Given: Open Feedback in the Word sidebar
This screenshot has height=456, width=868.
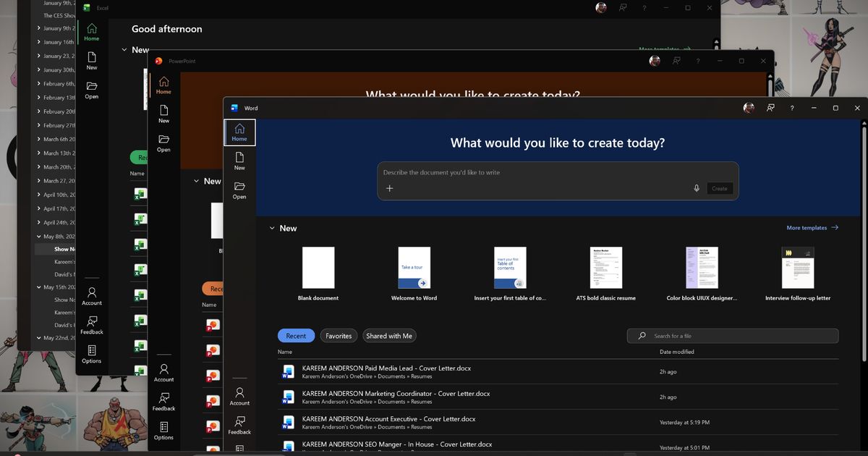Looking at the screenshot, I should coord(239,425).
